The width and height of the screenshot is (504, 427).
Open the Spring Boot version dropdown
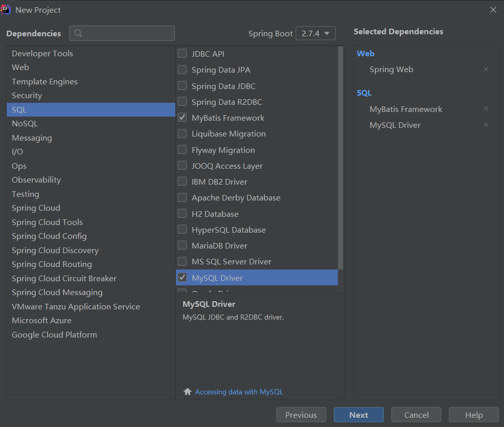315,33
